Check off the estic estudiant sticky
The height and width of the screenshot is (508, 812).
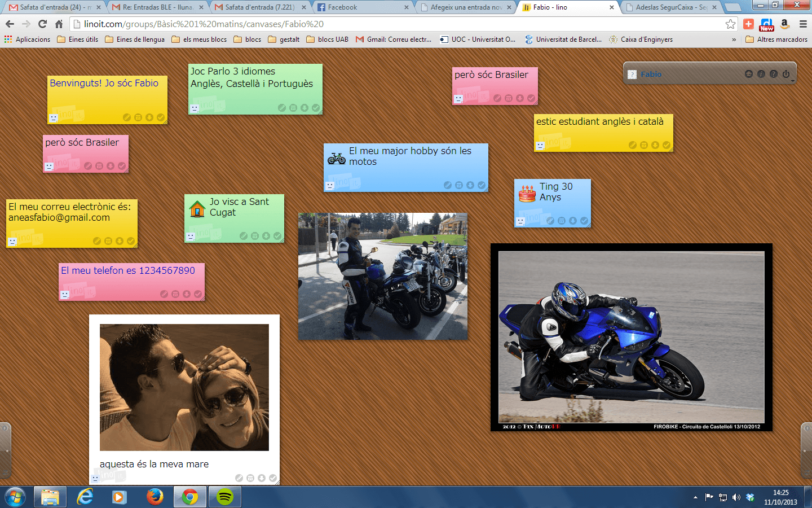pyautogui.click(x=667, y=145)
